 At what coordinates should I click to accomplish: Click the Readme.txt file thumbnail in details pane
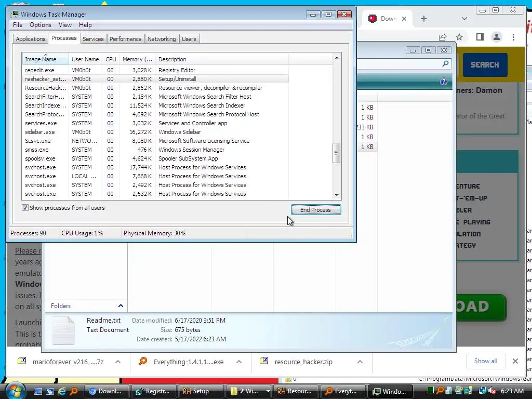click(63, 331)
